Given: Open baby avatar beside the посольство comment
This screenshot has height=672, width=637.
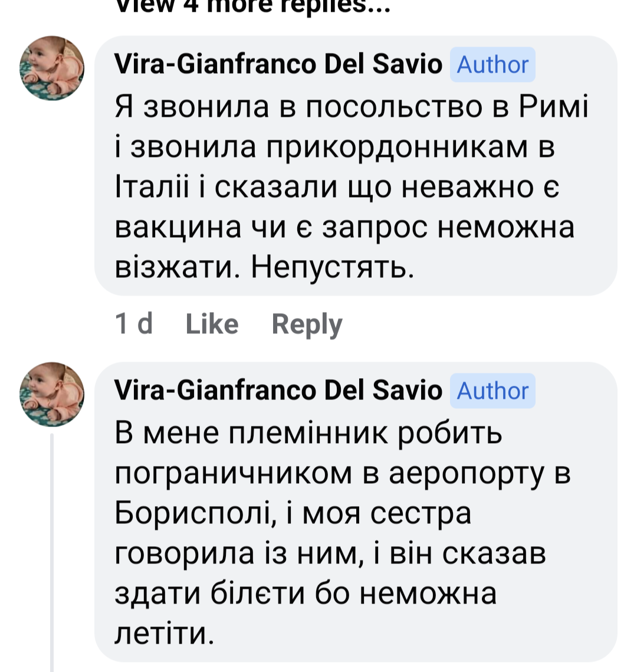Looking at the screenshot, I should [52, 68].
